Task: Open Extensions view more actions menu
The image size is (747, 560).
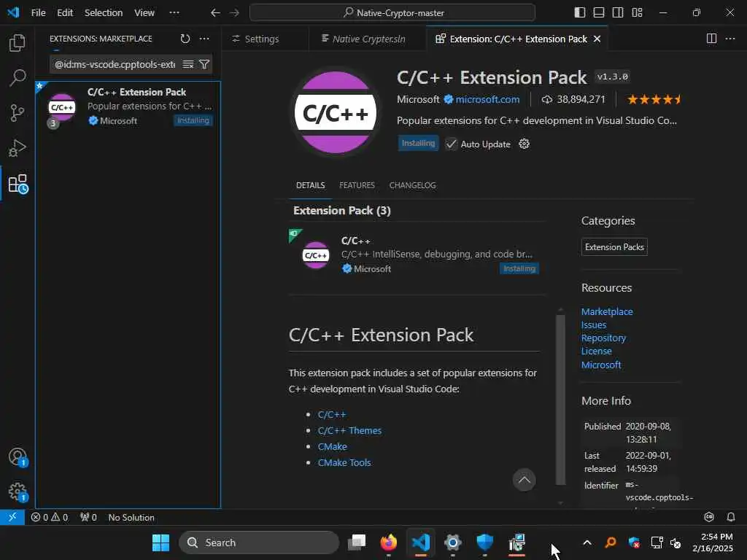Action: 204,39
